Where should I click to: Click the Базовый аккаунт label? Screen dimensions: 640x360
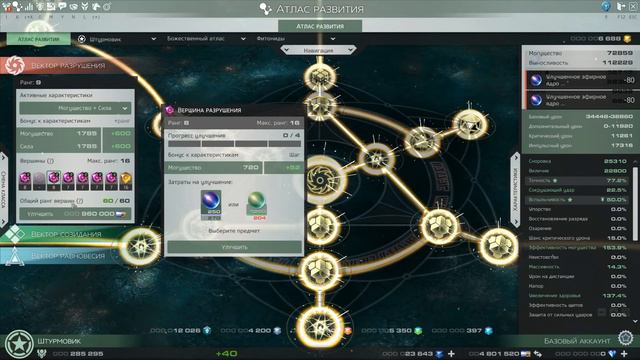click(577, 341)
